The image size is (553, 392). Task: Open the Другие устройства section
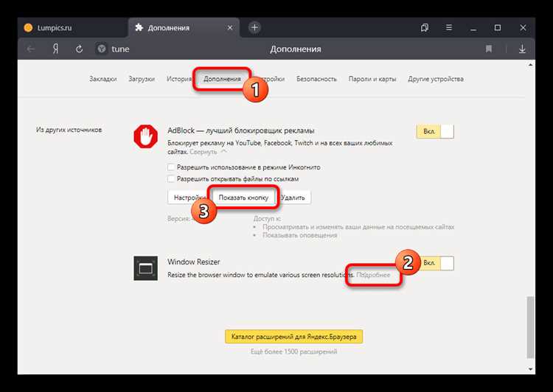436,79
